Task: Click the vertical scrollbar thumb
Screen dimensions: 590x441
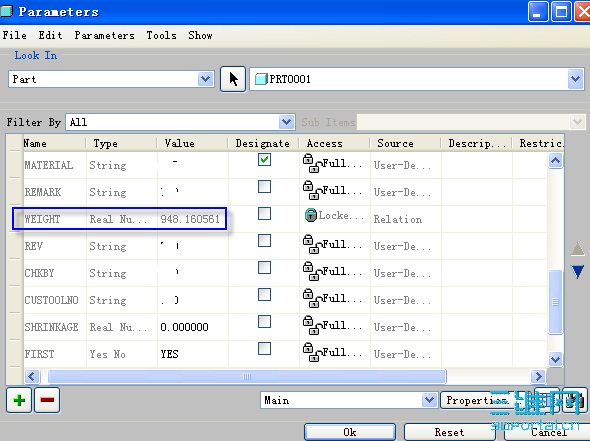Action: 555,302
